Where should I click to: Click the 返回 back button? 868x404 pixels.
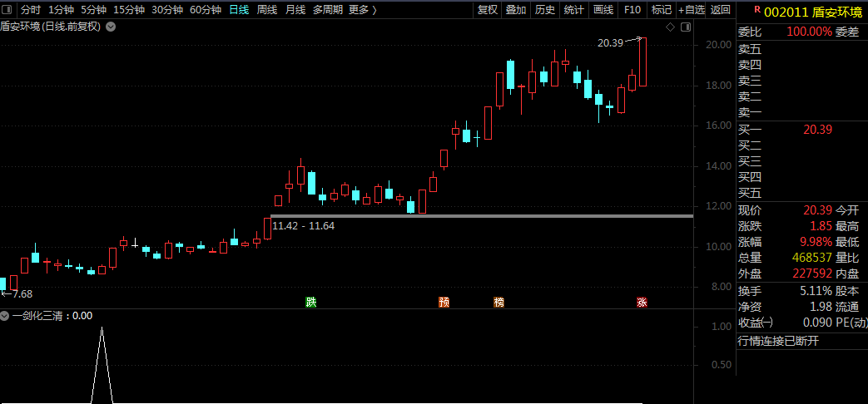[x=721, y=9]
